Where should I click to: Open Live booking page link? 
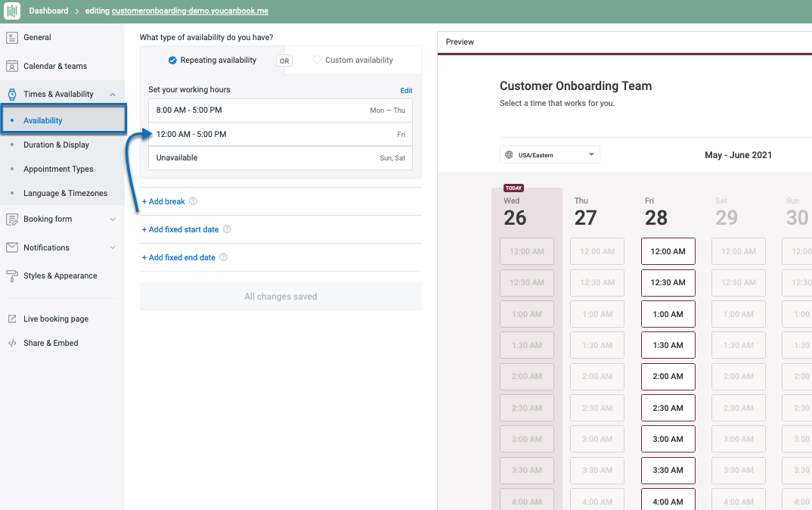click(56, 319)
